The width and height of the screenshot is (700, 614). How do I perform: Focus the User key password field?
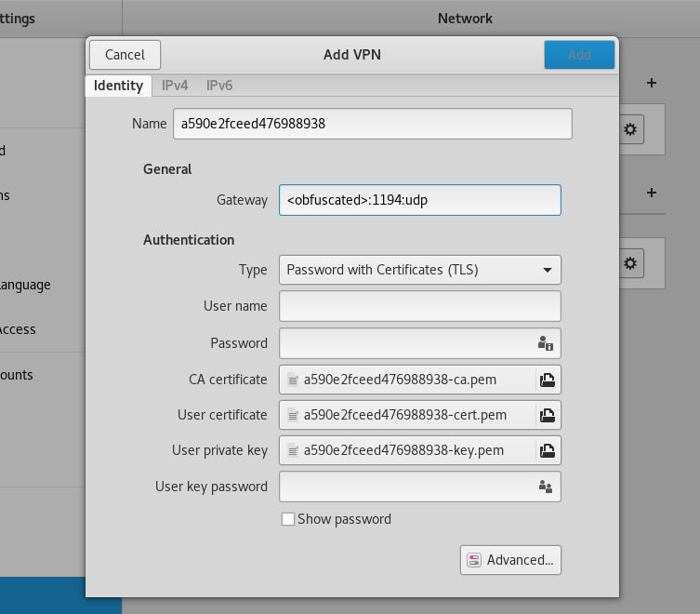click(x=419, y=487)
